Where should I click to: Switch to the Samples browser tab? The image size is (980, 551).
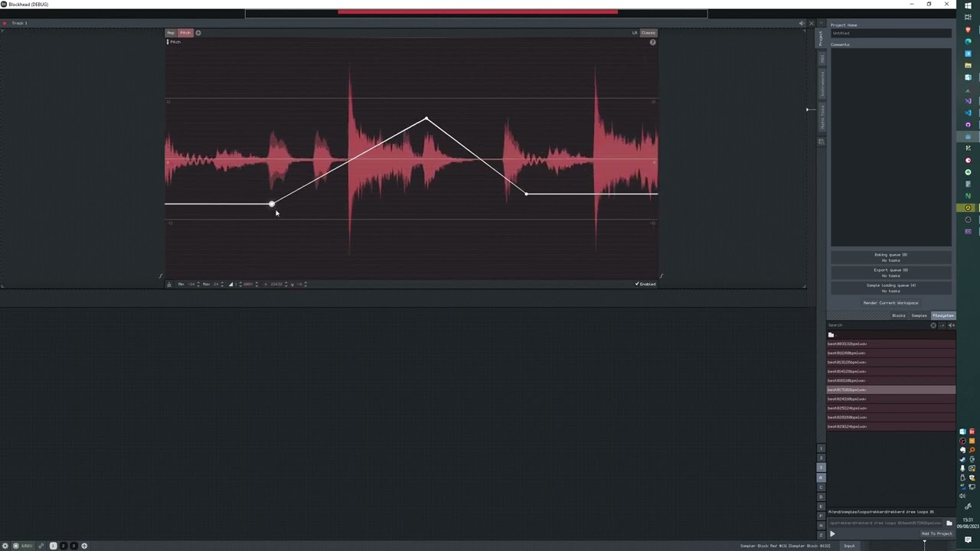point(920,315)
